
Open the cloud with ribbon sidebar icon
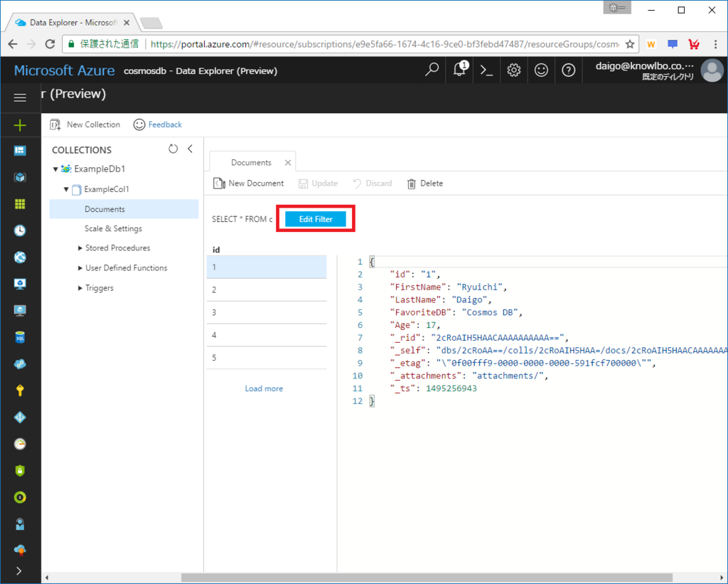20,551
